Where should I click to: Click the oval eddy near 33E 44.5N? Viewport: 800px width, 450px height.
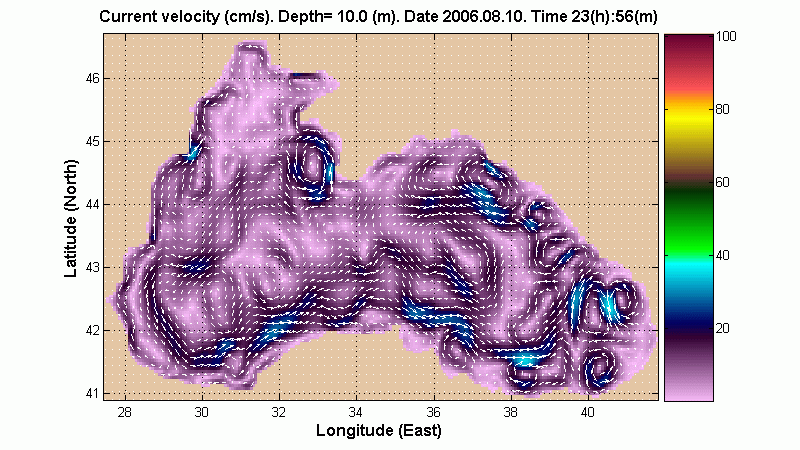(312, 166)
